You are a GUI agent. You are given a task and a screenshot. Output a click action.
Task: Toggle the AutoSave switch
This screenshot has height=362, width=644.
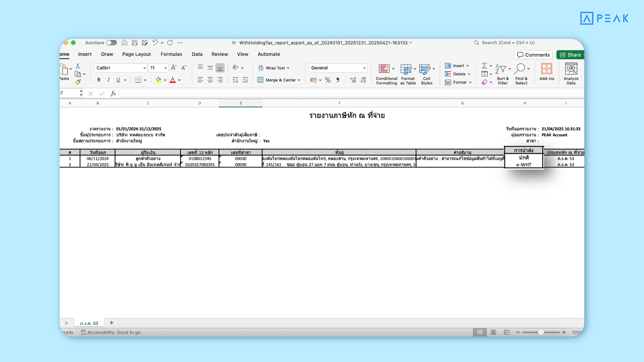point(111,43)
